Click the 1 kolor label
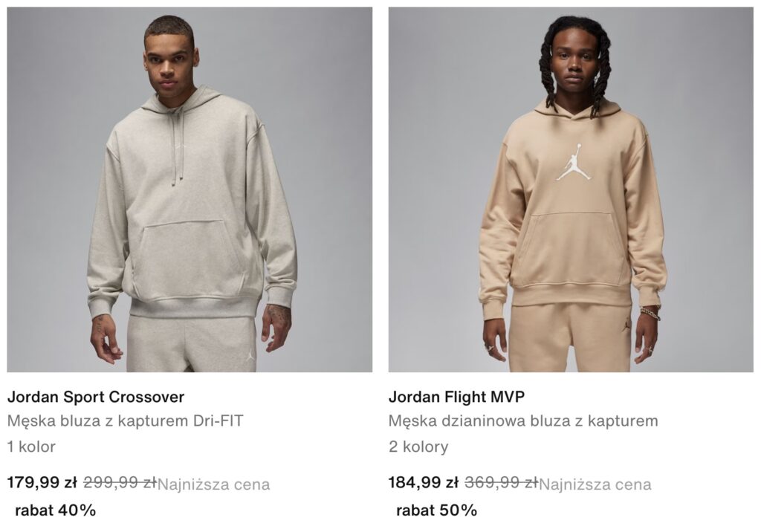This screenshot has width=761, height=532. click(31, 446)
